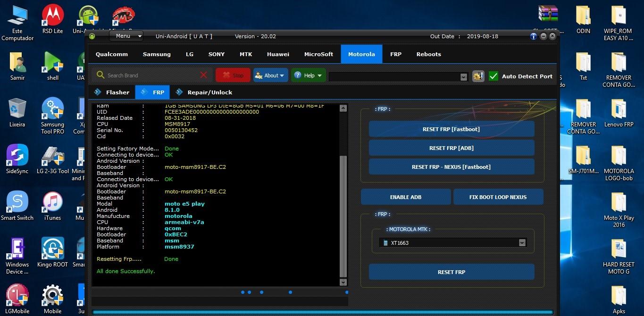
Task: Open iTunes desktop shortcut
Action: [x=52, y=206]
